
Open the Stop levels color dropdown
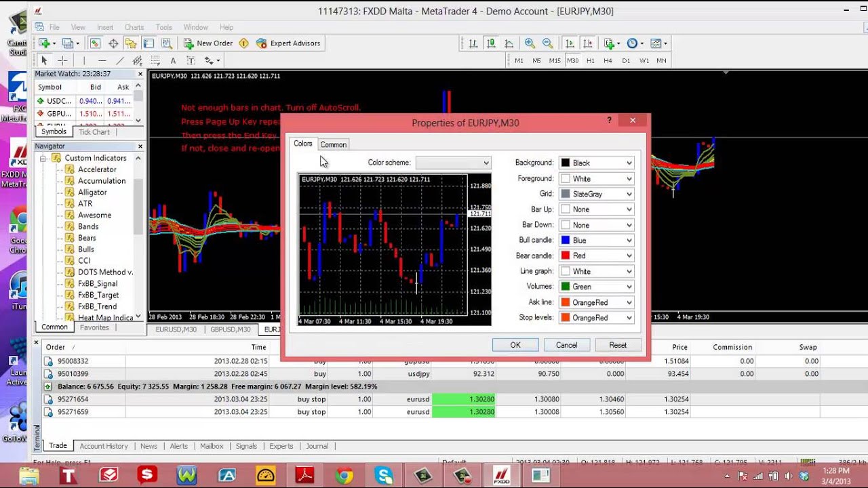click(597, 317)
